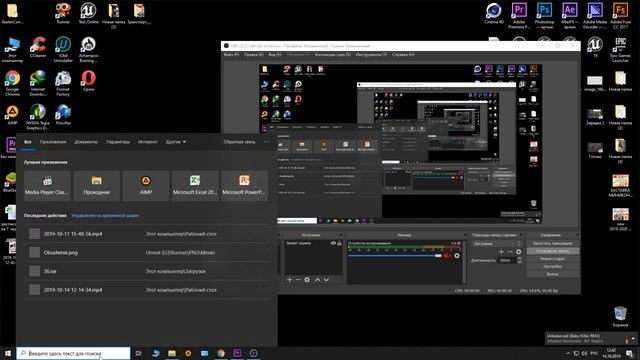The width and height of the screenshot is (640, 360).
Task: Select the Приложения search filter tab
Action: (x=53, y=142)
